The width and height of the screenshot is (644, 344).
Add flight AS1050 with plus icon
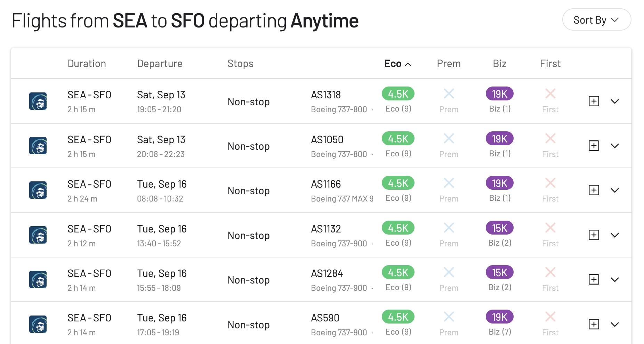(594, 146)
